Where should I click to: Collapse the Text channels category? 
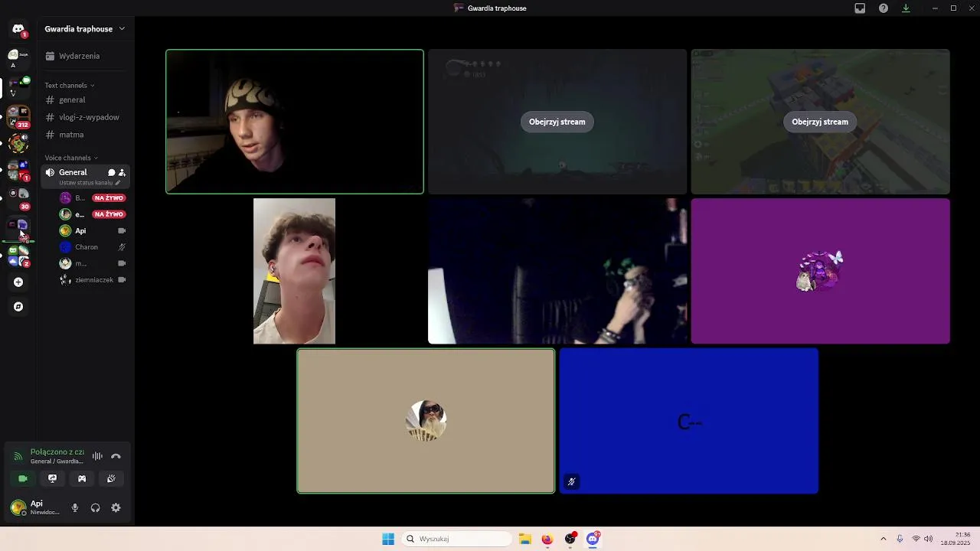coord(69,86)
